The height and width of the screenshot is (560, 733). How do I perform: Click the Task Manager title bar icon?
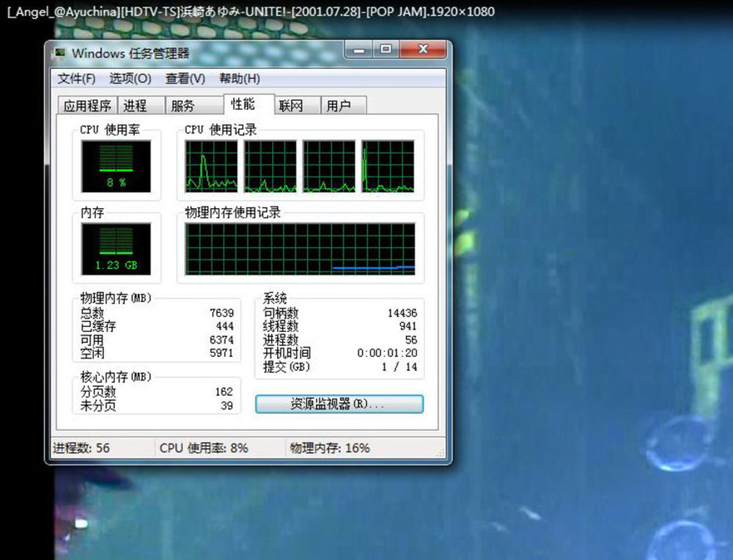pos(60,53)
